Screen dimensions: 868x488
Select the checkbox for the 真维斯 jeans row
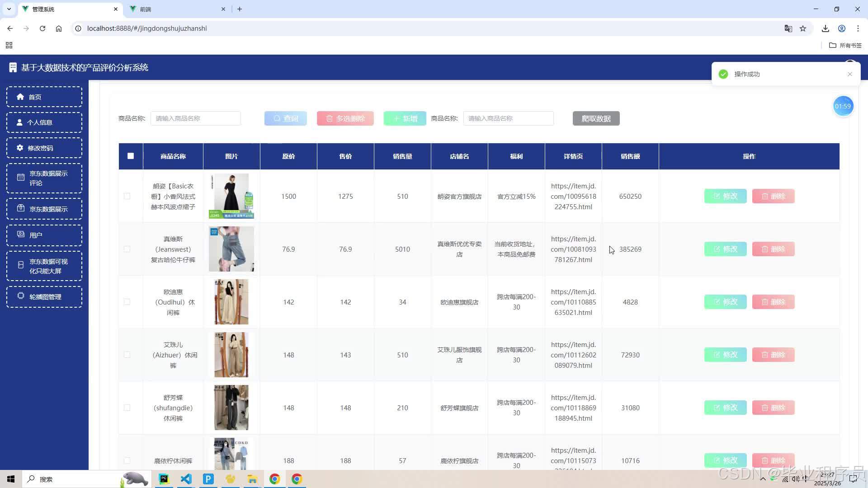[x=127, y=249]
